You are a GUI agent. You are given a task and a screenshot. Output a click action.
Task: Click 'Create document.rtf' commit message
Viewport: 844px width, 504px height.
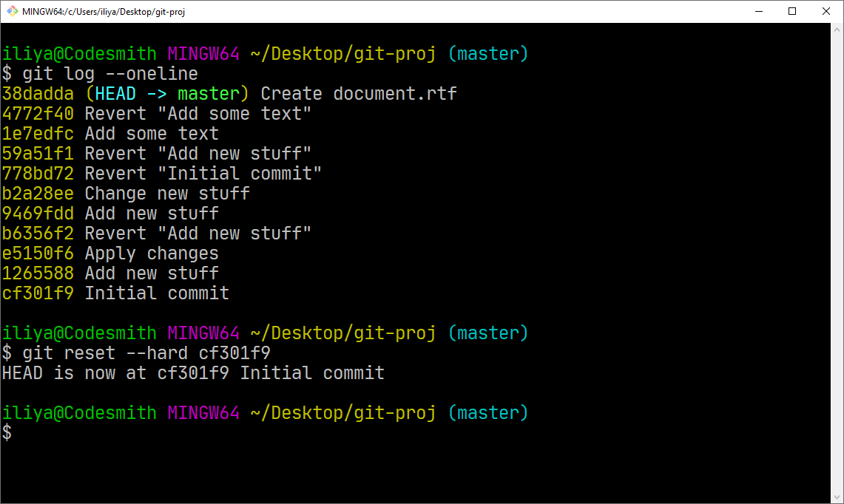pyautogui.click(x=359, y=94)
